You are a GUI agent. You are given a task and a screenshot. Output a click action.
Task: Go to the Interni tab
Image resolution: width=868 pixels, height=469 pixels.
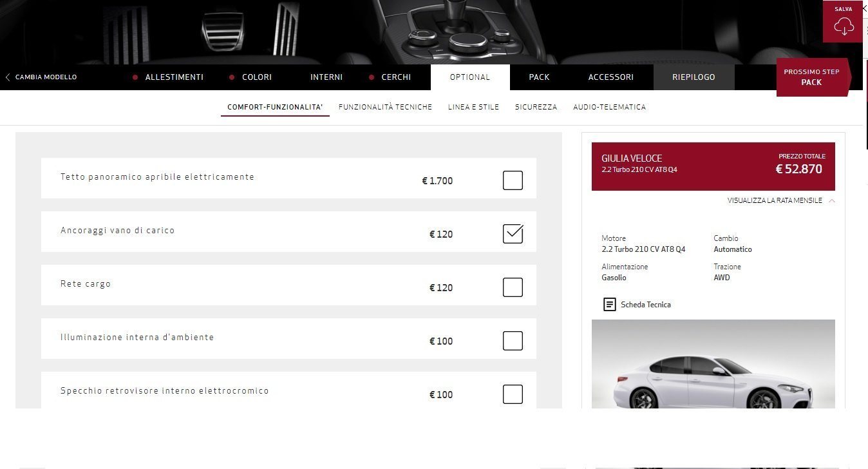(326, 77)
